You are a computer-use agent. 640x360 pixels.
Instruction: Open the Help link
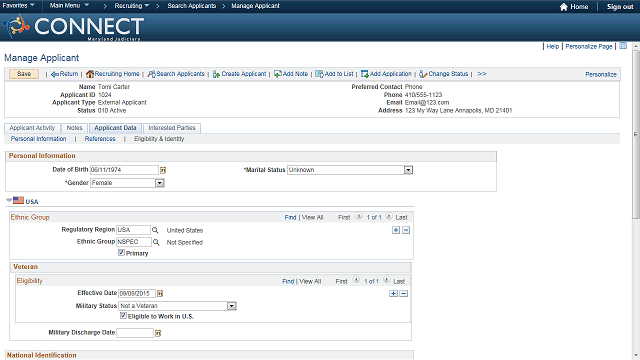click(553, 47)
